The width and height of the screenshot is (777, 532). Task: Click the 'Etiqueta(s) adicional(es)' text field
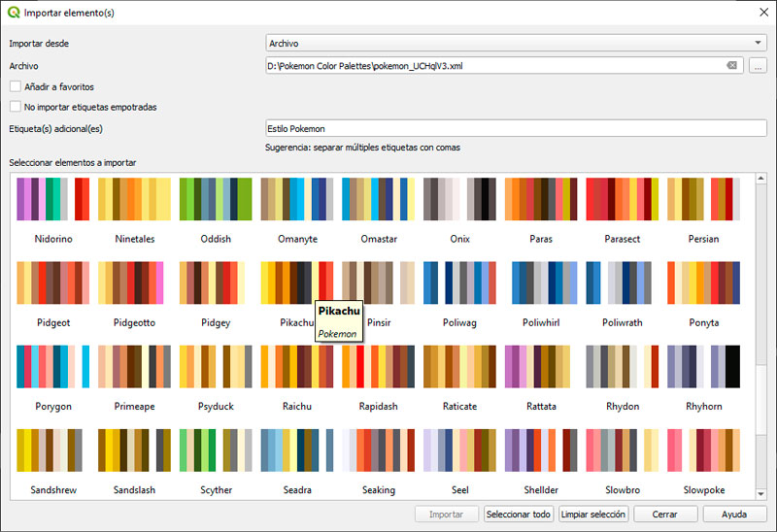[516, 128]
